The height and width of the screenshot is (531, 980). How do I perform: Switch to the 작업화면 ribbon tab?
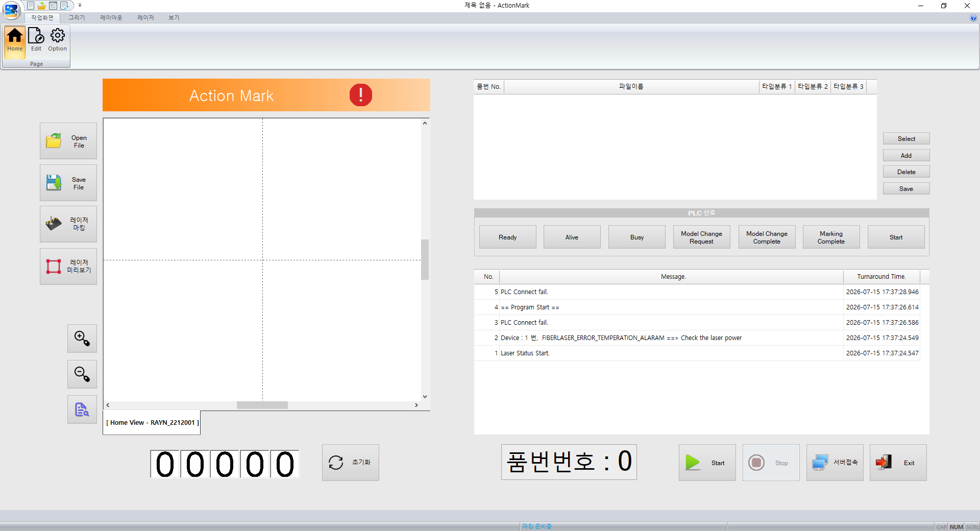[x=42, y=18]
